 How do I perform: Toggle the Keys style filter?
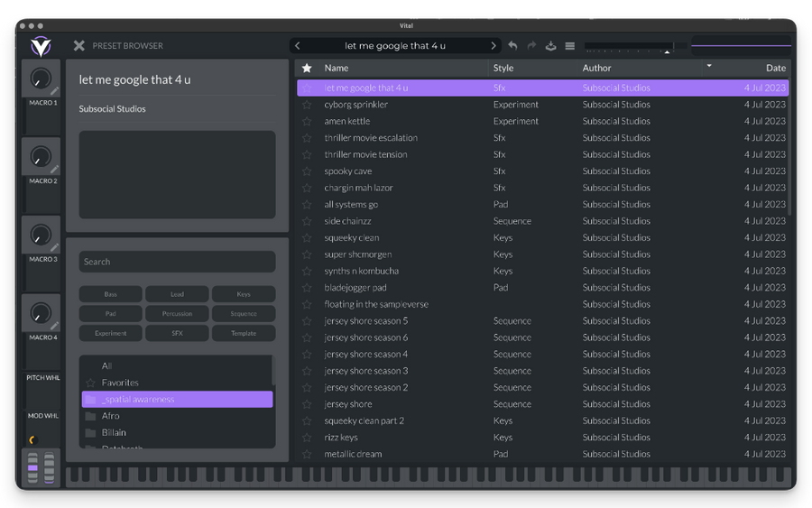(x=244, y=294)
